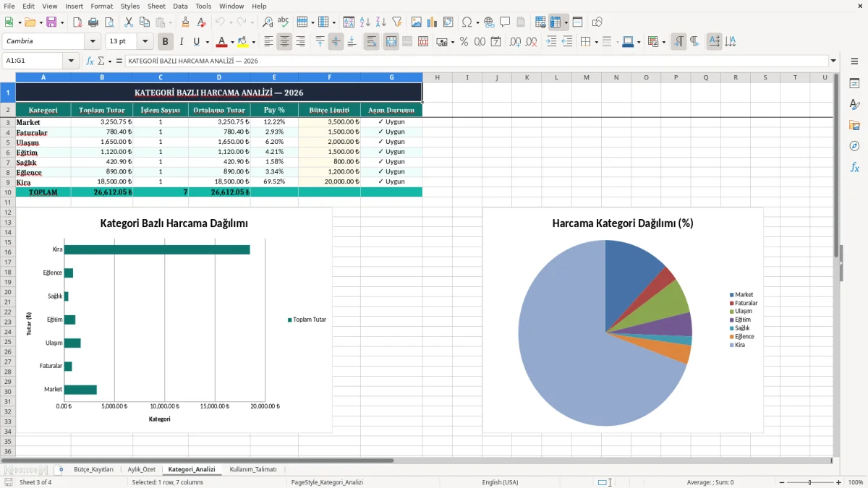
Task: Apply the red font color swatch
Action: point(222,42)
